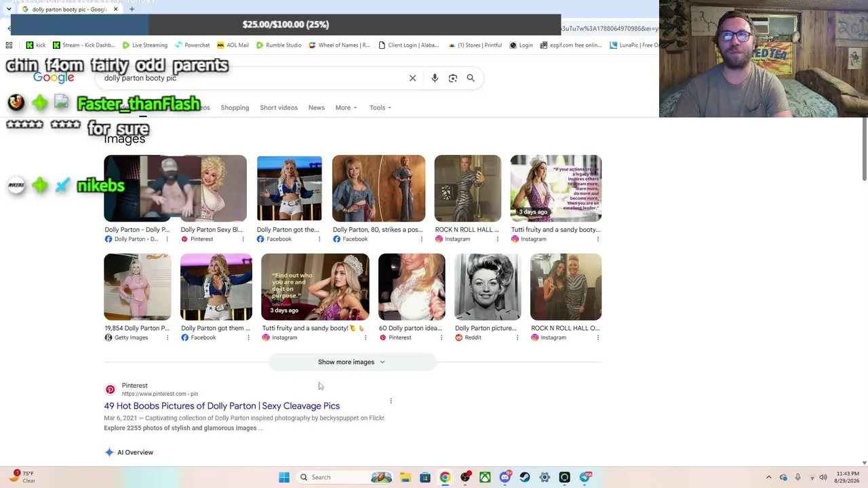Open the LunaPic bookmark

pyautogui.click(x=634, y=45)
